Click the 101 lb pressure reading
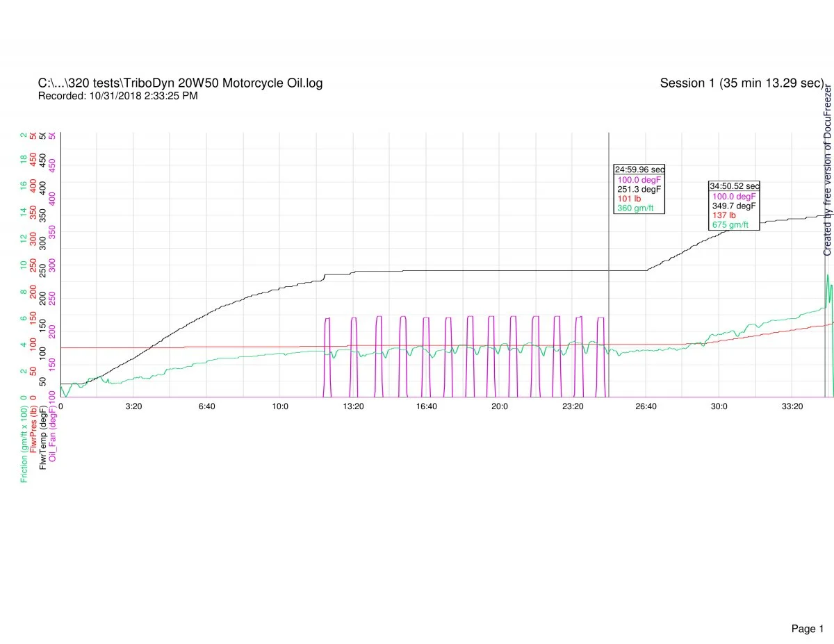This screenshot has height=644, width=834. pos(629,199)
